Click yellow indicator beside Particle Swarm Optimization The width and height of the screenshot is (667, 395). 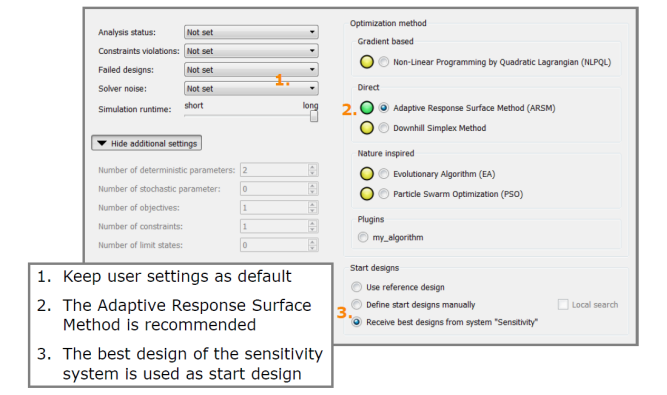(x=367, y=194)
